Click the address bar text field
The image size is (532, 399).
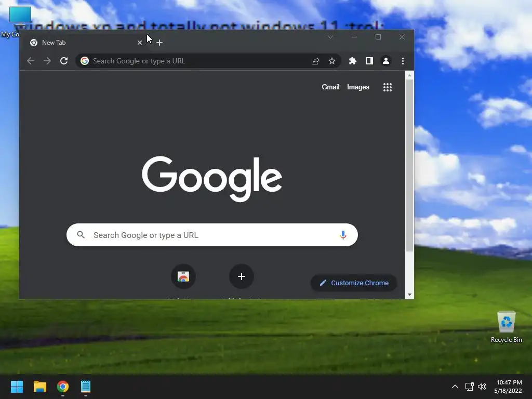[200, 61]
